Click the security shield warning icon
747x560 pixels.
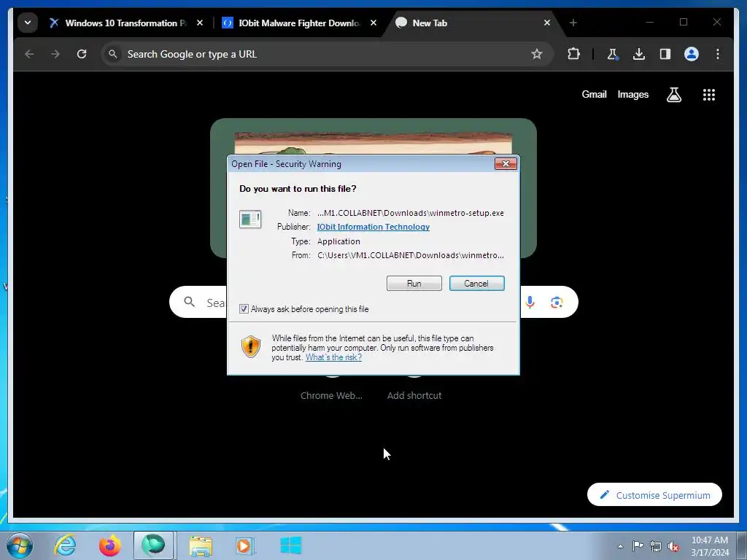(251, 346)
